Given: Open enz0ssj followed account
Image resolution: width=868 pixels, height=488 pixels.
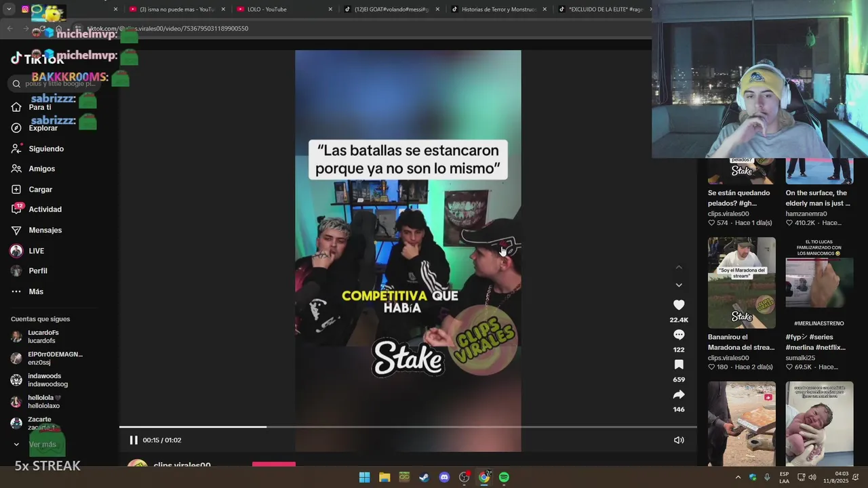Looking at the screenshot, I should (46, 359).
